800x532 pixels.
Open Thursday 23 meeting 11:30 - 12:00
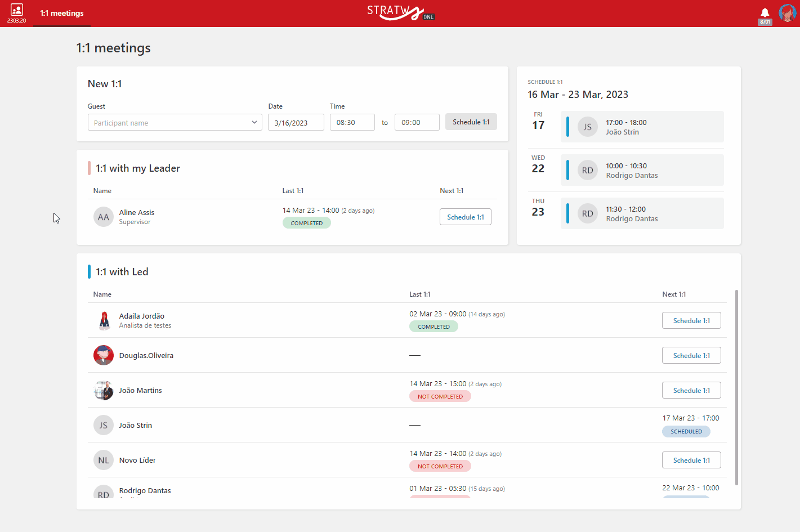click(x=642, y=213)
